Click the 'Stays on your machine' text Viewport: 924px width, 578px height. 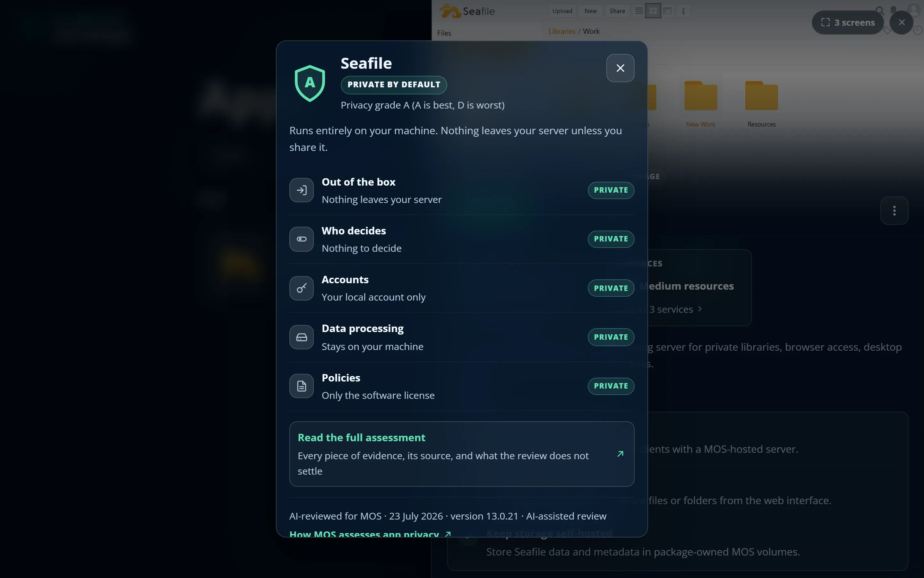tap(372, 347)
